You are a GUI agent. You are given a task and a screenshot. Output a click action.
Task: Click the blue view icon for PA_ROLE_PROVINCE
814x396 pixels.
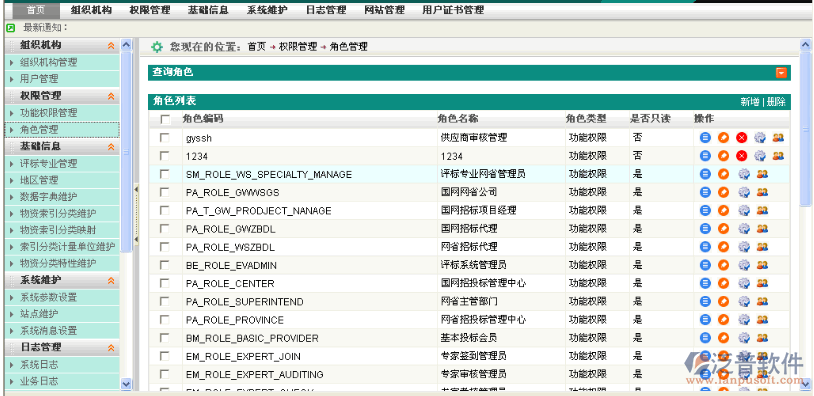(705, 319)
